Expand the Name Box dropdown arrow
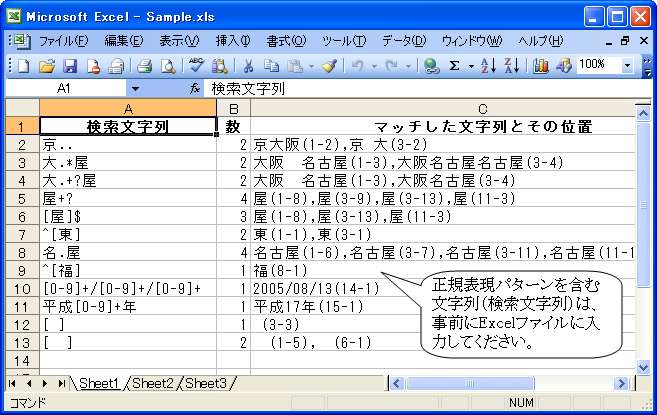 click(135, 89)
